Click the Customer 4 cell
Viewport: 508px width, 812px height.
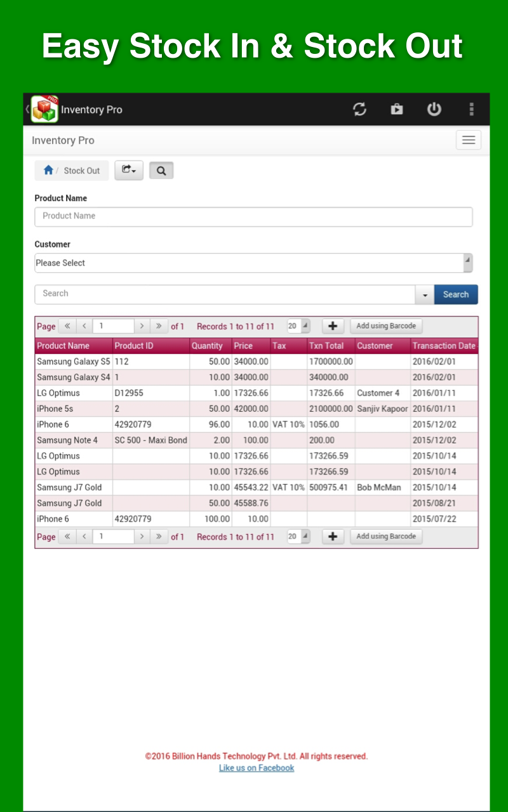[x=383, y=393]
